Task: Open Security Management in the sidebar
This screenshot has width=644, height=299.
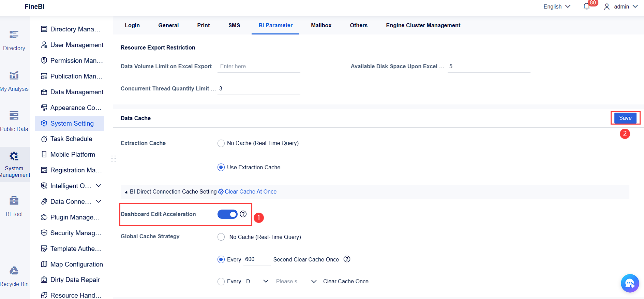Action: coord(71,233)
